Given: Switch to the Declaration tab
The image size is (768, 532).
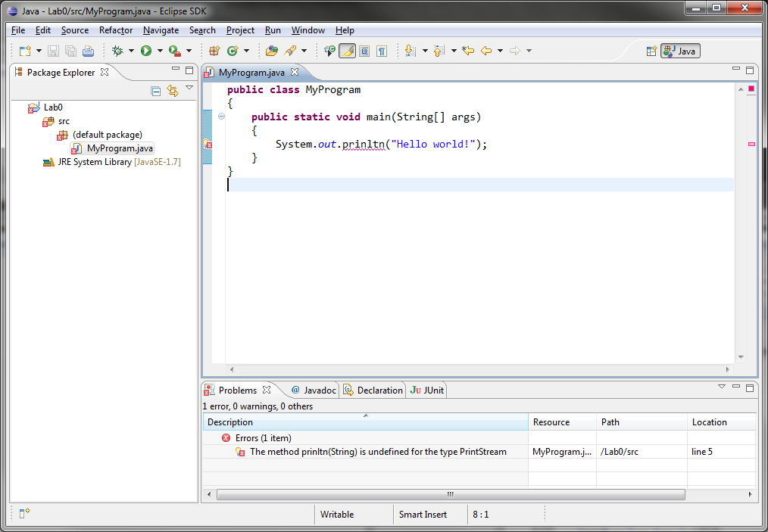Looking at the screenshot, I should 373,390.
